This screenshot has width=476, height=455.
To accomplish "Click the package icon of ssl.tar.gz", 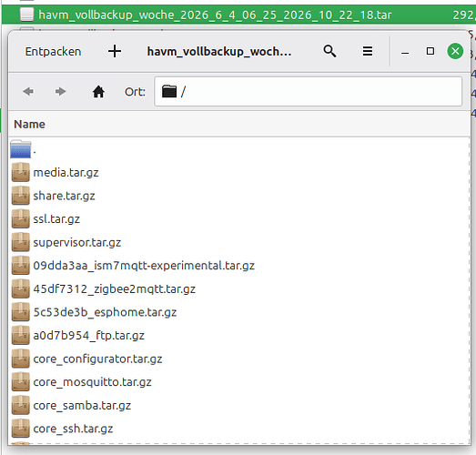I will [x=21, y=218].
